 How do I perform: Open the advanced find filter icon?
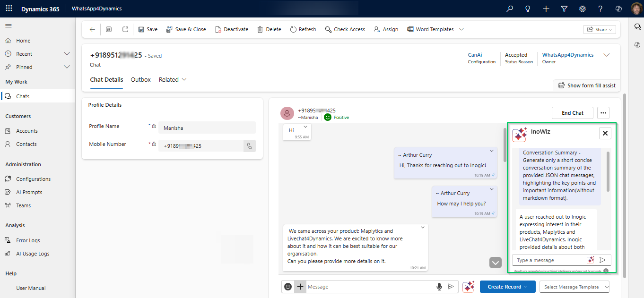(x=564, y=9)
